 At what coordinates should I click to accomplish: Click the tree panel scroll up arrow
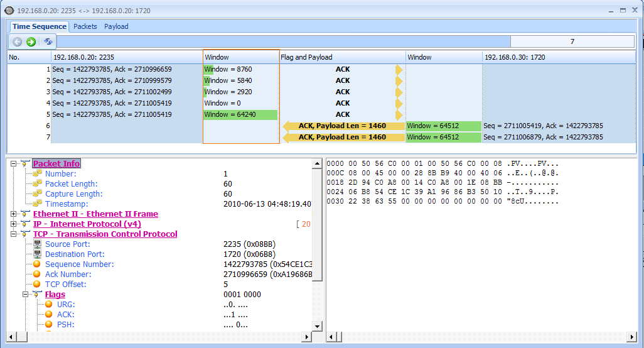pyautogui.click(x=317, y=164)
